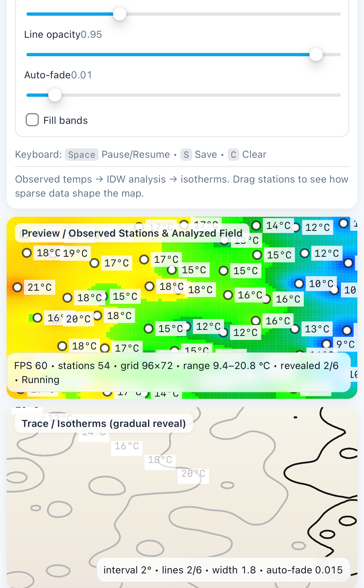Viewport: 364px width, 588px height.
Task: Enable the Fill bands checkbox
Action: point(32,120)
